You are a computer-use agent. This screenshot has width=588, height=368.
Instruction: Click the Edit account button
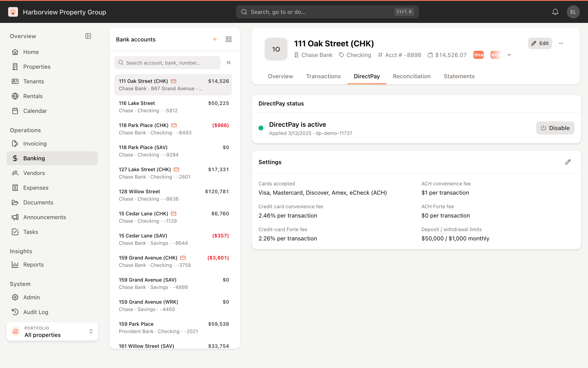[x=540, y=43]
